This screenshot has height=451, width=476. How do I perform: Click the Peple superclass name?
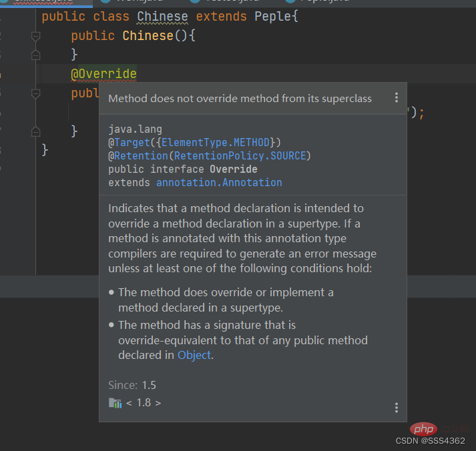pyautogui.click(x=273, y=17)
